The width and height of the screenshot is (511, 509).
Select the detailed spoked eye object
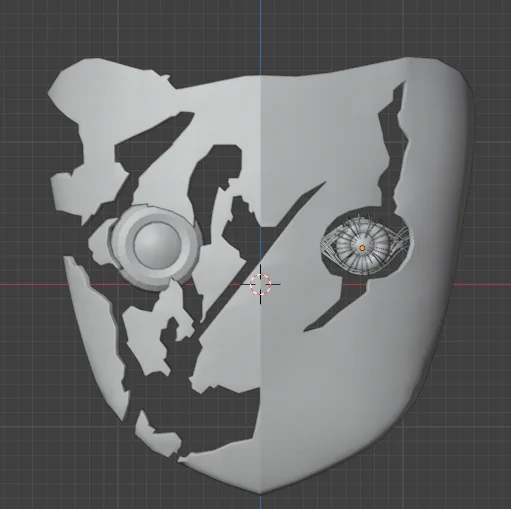point(365,245)
